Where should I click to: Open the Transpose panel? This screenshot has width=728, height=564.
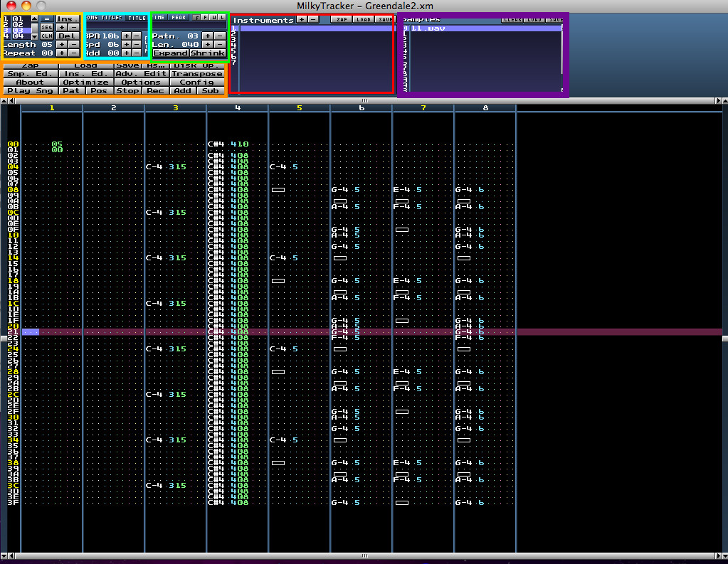point(197,74)
